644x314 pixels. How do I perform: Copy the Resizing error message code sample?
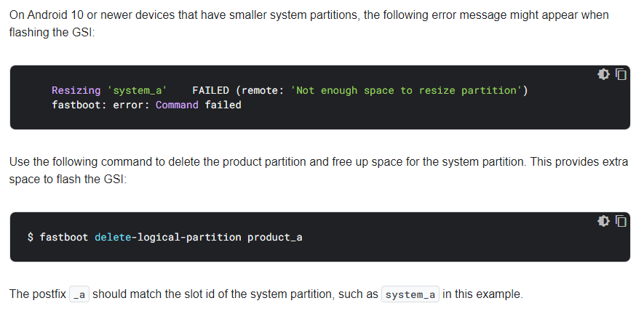pos(621,74)
